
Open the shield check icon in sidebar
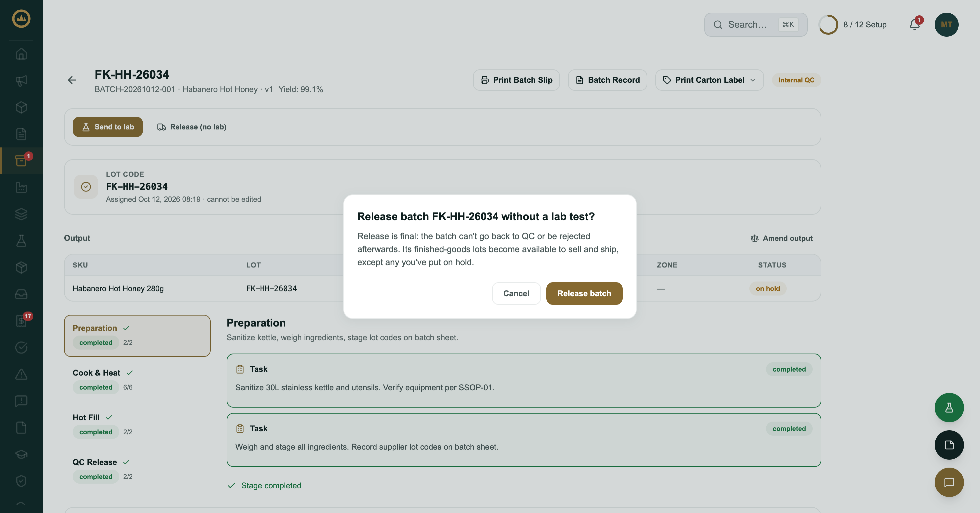coord(21,481)
